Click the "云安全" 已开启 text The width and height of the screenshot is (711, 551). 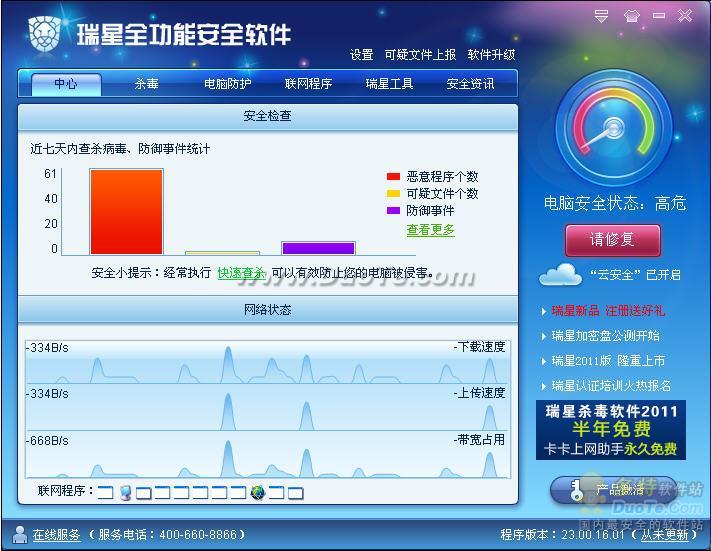tap(635, 275)
